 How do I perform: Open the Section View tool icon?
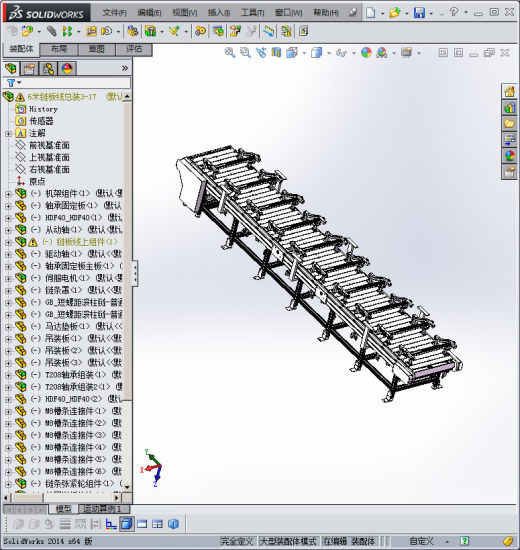coord(276,53)
